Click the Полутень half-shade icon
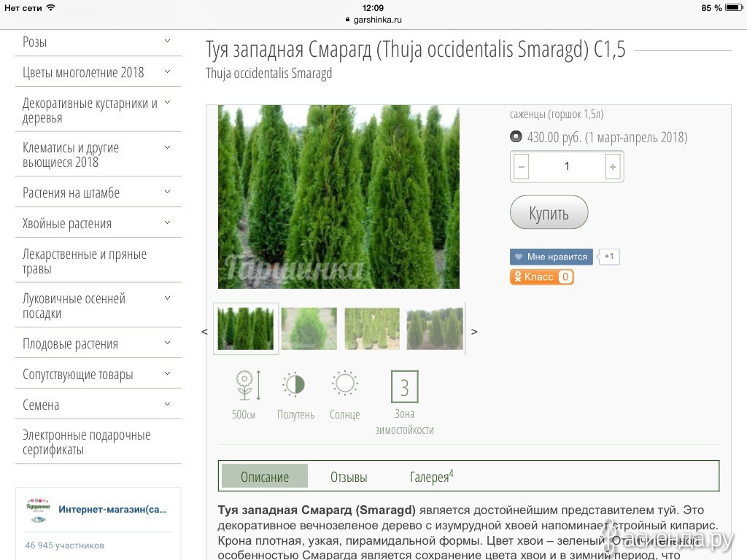Image resolution: width=747 pixels, height=560 pixels. pos(294,384)
